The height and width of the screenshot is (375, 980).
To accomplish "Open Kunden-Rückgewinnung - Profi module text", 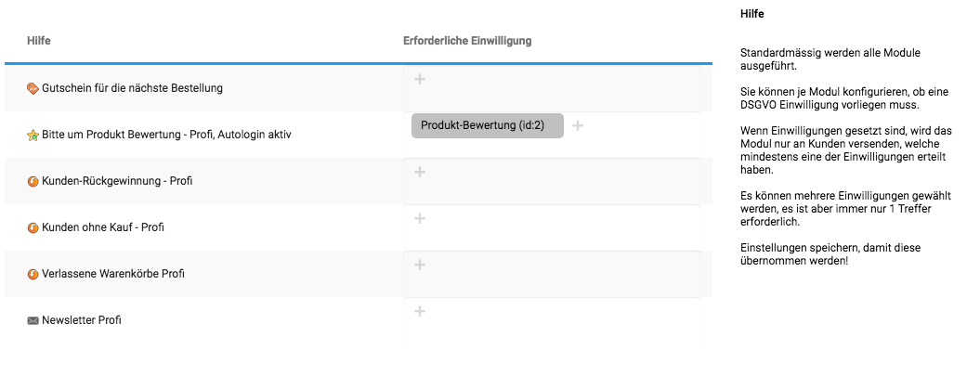I will point(117,181).
